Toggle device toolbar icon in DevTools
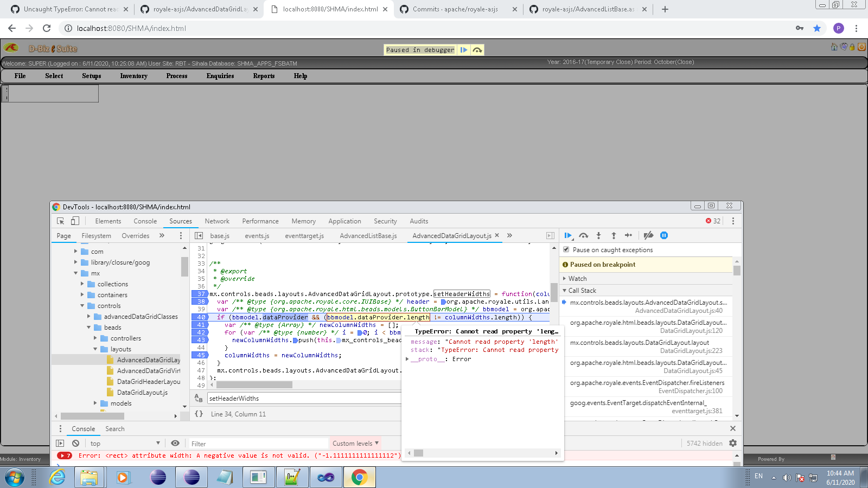 [x=75, y=221]
